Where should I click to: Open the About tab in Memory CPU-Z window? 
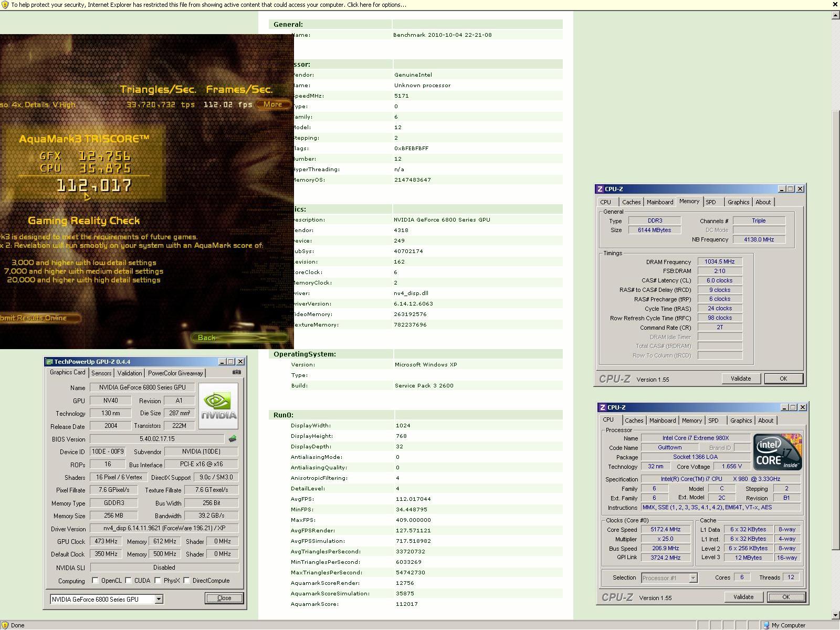coord(763,202)
